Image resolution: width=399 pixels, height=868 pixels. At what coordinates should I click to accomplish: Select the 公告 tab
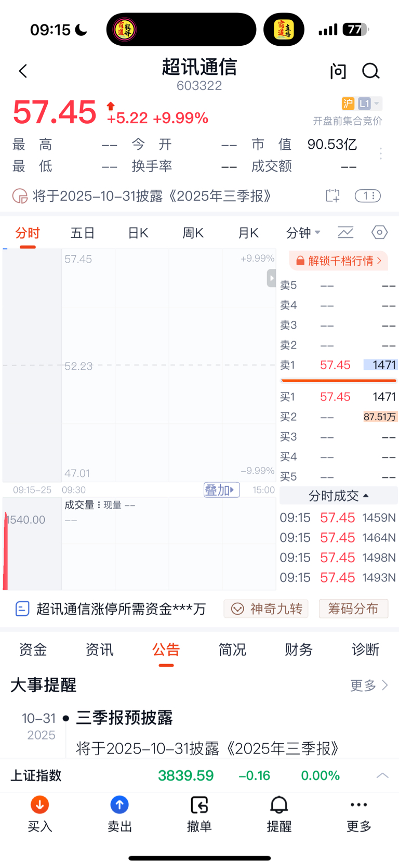click(x=166, y=650)
